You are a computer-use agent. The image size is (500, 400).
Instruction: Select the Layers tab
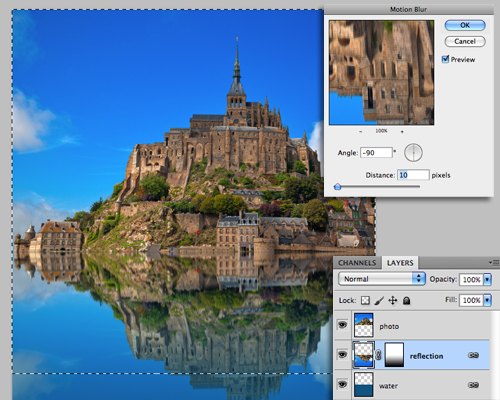tap(400, 263)
